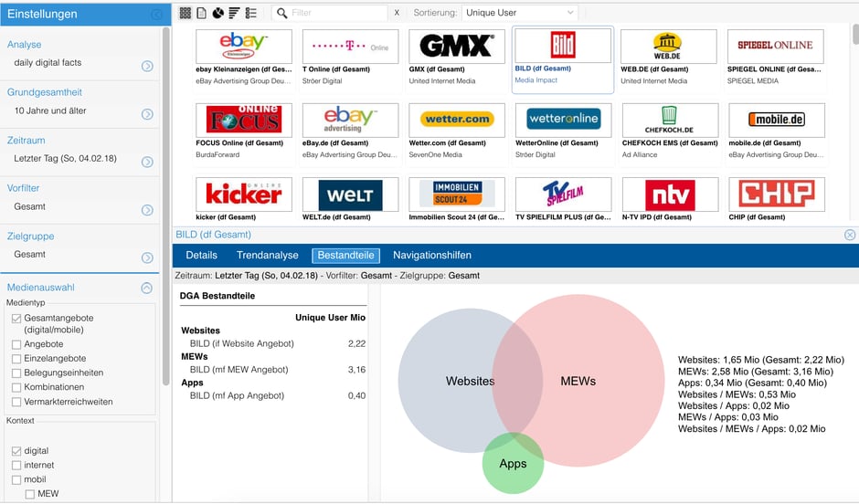Select the T Online logo tile
This screenshot has height=504, width=859.
tap(350, 47)
